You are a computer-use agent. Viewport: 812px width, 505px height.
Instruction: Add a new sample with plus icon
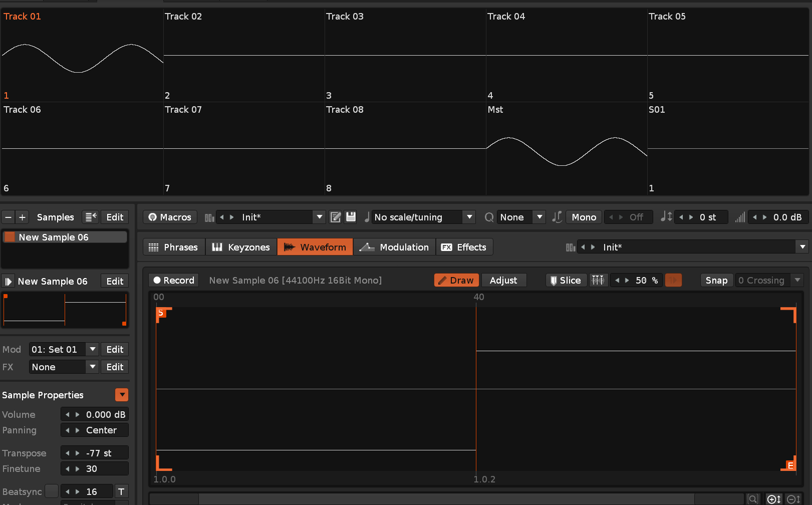point(22,217)
